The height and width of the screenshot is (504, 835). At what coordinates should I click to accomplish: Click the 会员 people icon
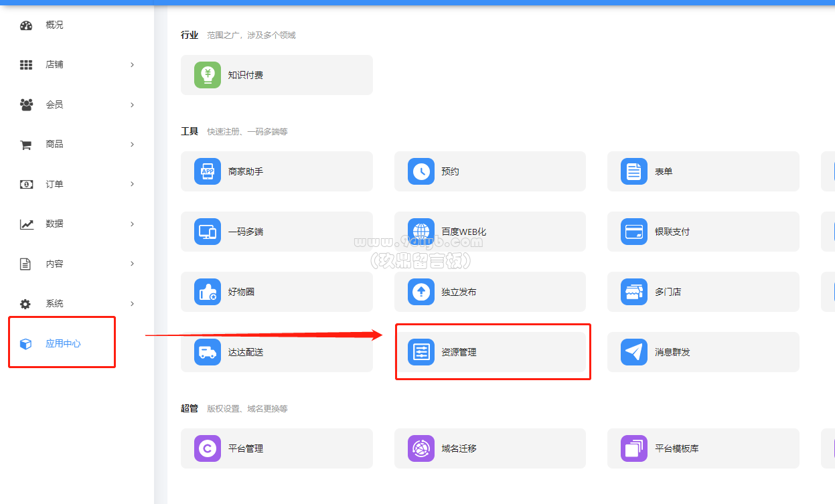(26, 105)
